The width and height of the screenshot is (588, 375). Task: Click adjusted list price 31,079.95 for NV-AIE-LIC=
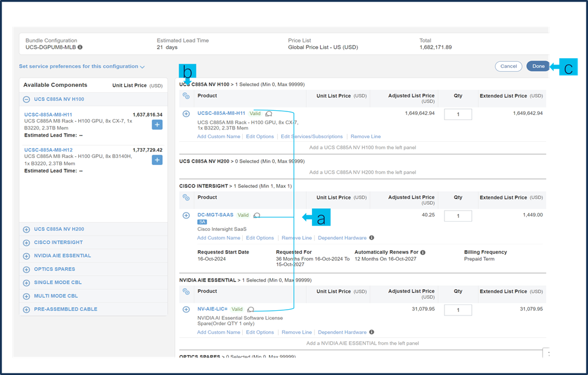[x=423, y=309]
